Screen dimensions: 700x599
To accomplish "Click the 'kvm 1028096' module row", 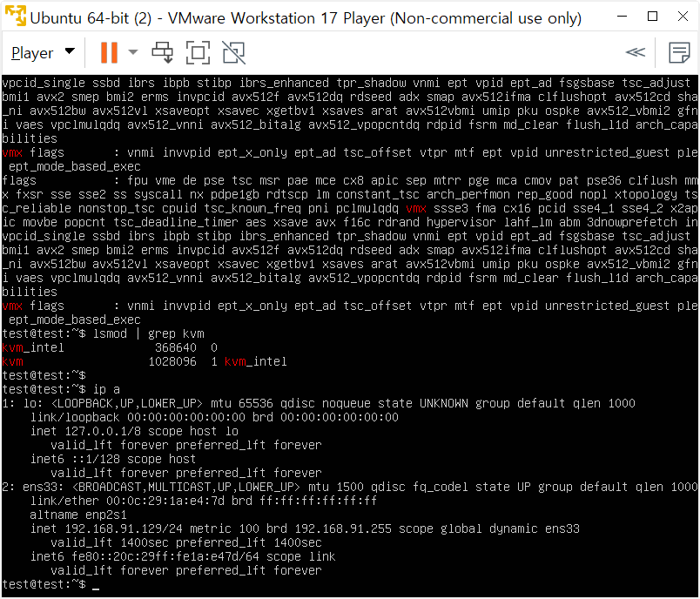I will [145, 361].
